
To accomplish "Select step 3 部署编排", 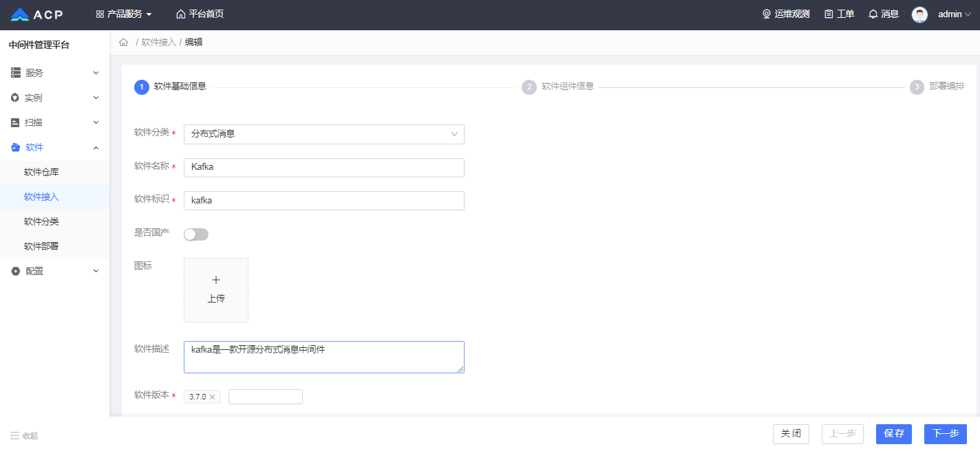I will click(937, 87).
